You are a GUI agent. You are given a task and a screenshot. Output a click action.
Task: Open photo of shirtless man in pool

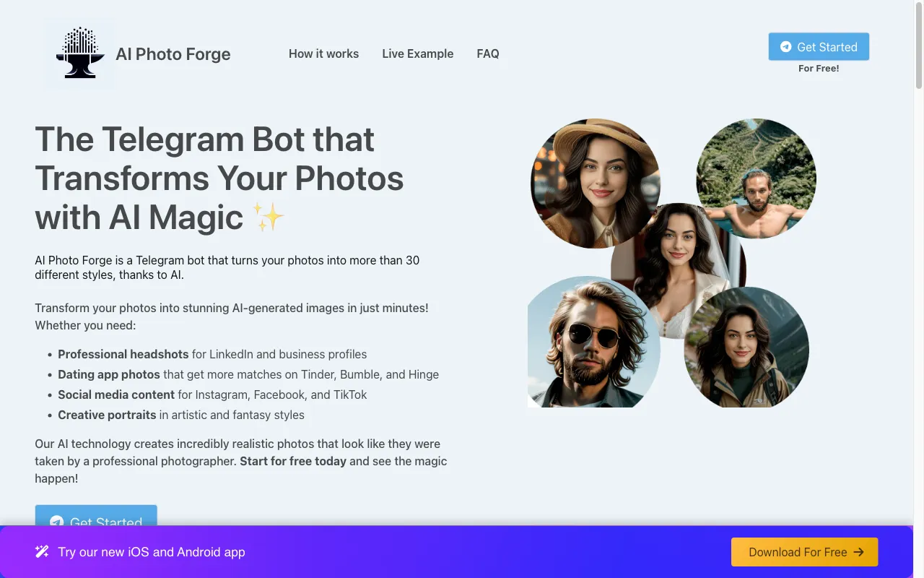tap(756, 178)
